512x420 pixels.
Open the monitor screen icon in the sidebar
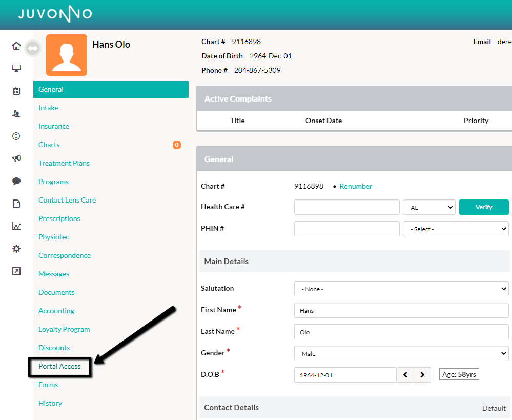click(16, 69)
